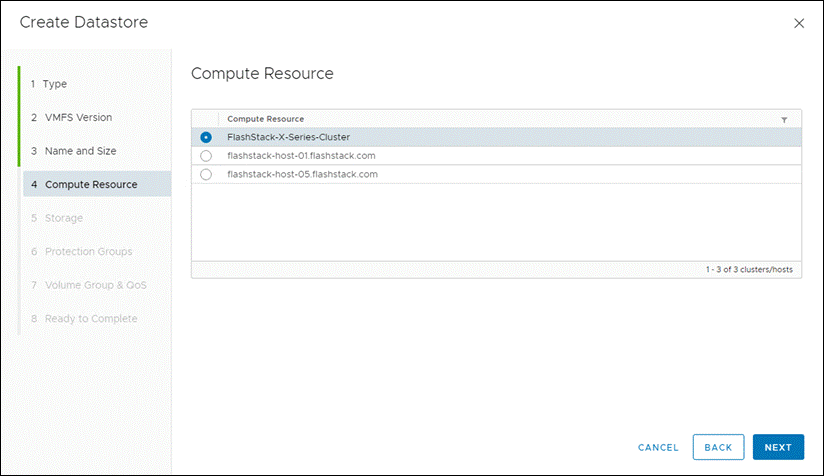
Task: Select step 4 Compute Resource
Action: tap(97, 184)
